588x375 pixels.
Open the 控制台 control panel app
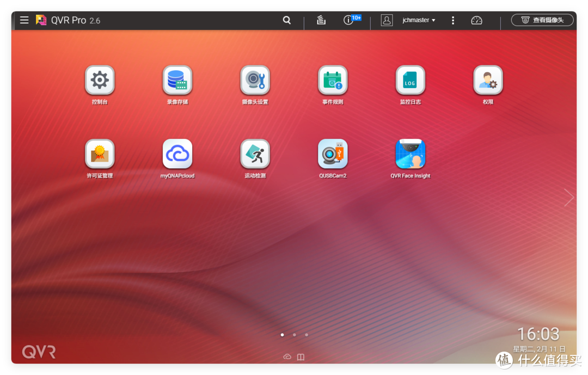pyautogui.click(x=100, y=81)
